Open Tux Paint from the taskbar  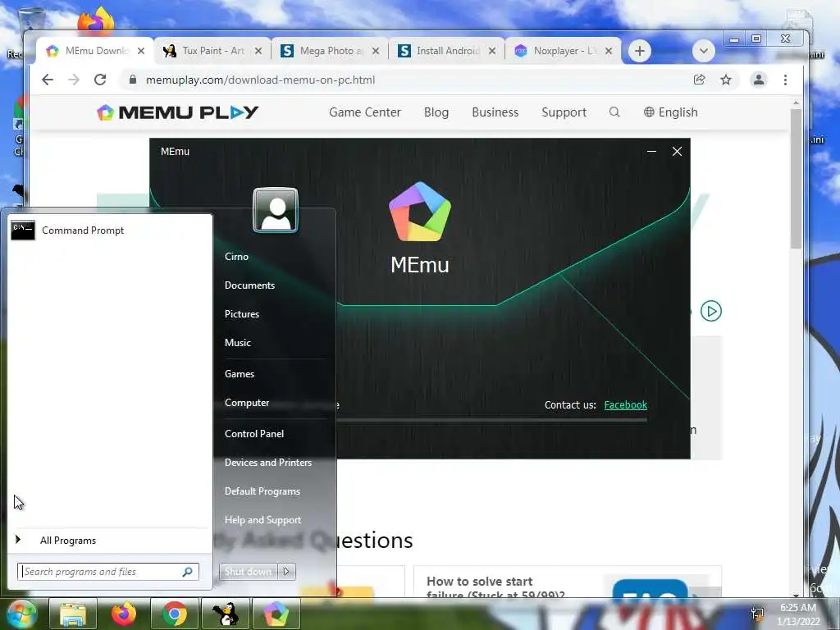[226, 614]
